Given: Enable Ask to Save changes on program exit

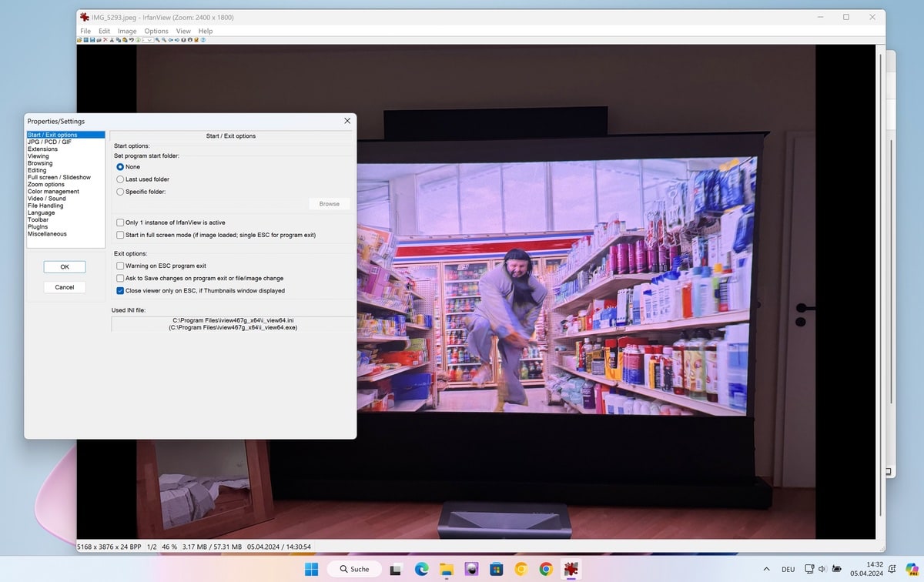Looking at the screenshot, I should click(120, 278).
